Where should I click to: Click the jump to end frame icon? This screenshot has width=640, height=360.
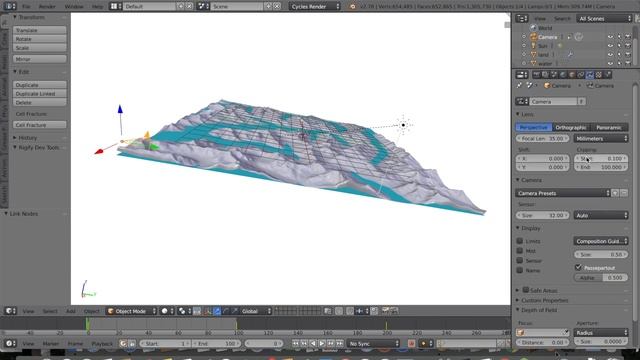[340, 344]
